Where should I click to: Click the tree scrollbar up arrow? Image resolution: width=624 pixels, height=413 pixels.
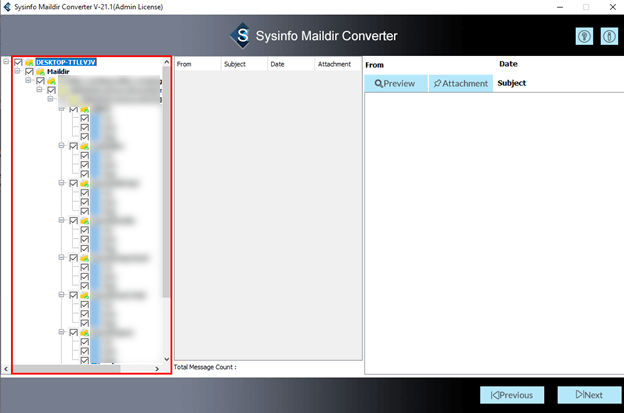[x=166, y=62]
